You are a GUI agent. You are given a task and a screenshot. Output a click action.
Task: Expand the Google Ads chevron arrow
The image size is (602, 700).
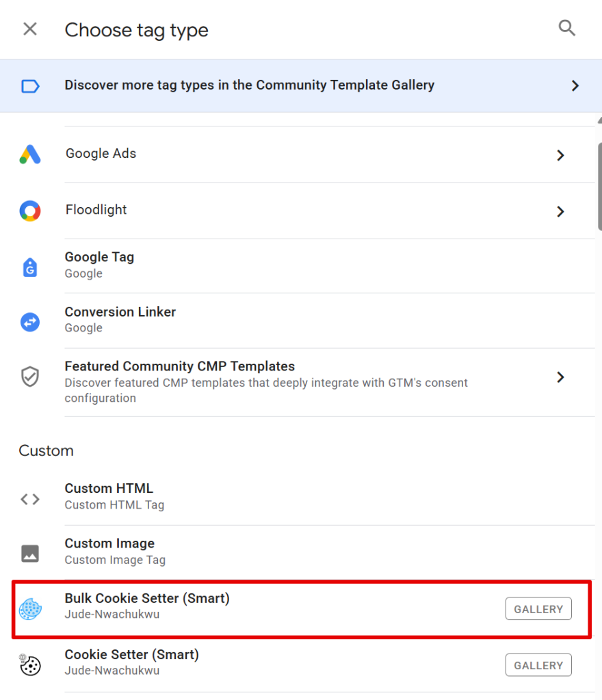click(x=560, y=155)
